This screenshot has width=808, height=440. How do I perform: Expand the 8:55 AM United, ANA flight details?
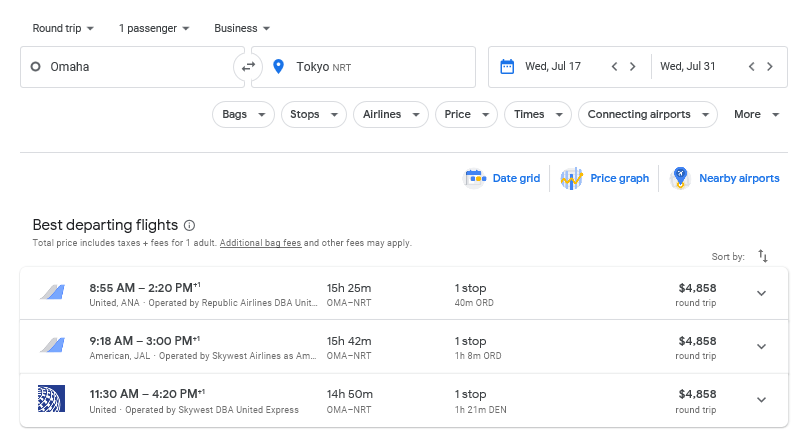tap(762, 293)
